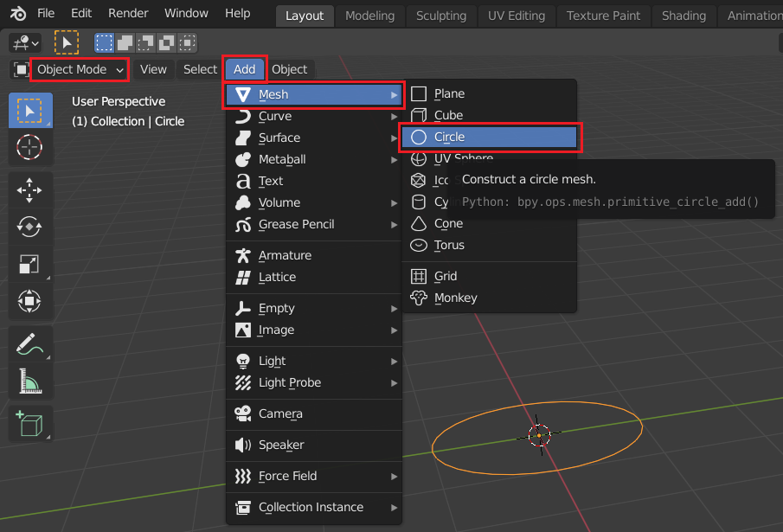Expand the Metaball submenu

click(x=313, y=159)
